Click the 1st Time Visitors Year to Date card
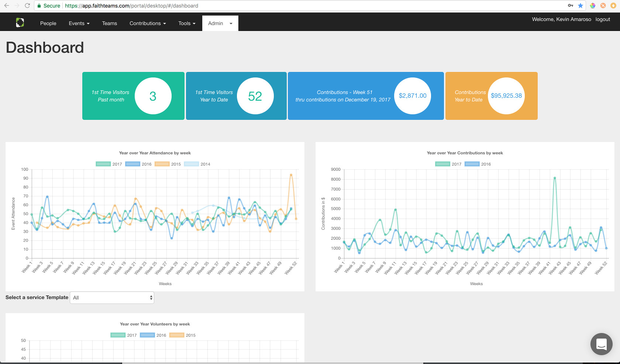The width and height of the screenshot is (620, 364). click(x=236, y=96)
